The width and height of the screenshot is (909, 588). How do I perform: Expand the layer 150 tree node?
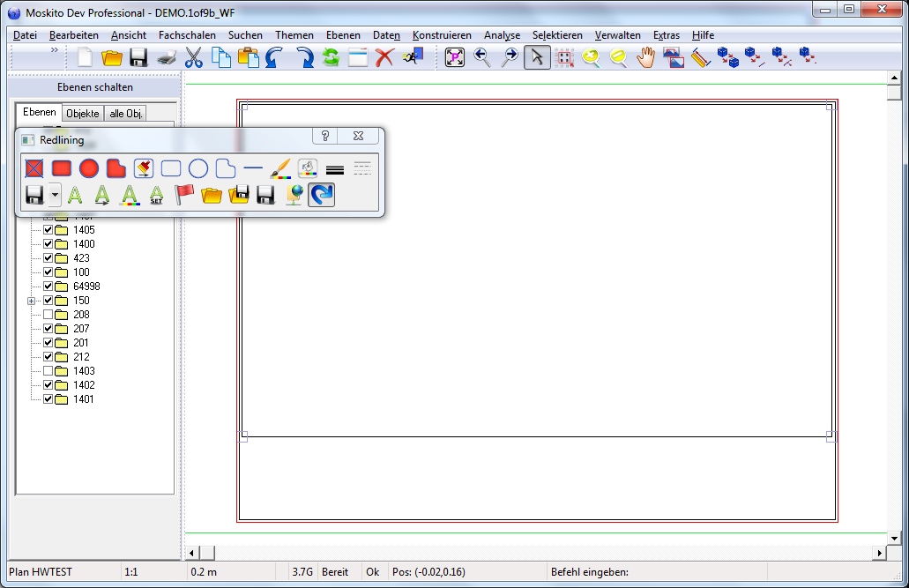click(31, 301)
